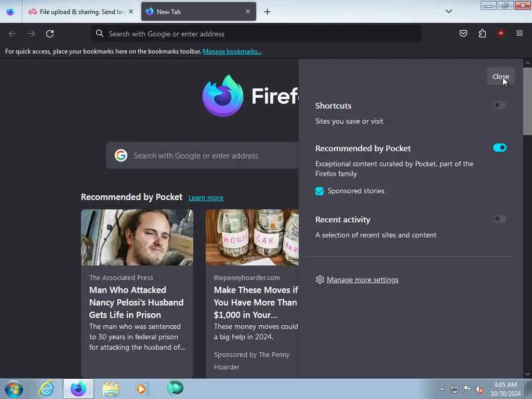The image size is (532, 399).
Task: Open the uBlock Origin extension icon
Action: (x=501, y=33)
